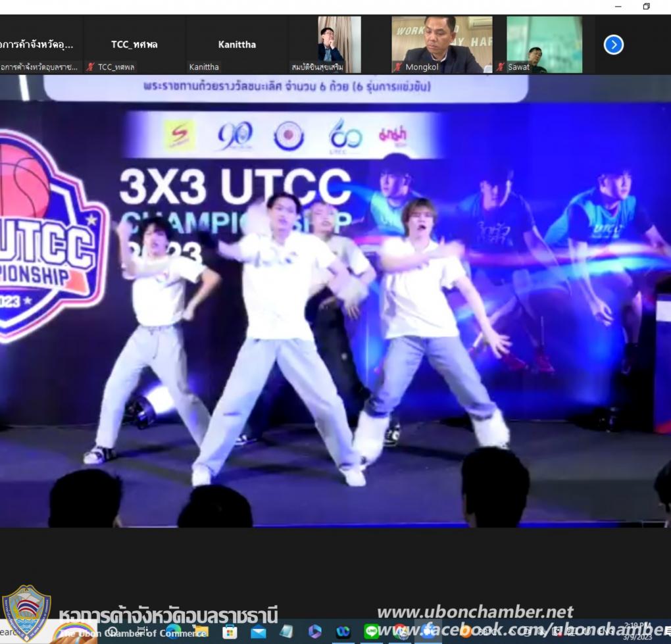This screenshot has width=671, height=644.
Task: Show next participants with the blue arrow
Action: (x=613, y=45)
